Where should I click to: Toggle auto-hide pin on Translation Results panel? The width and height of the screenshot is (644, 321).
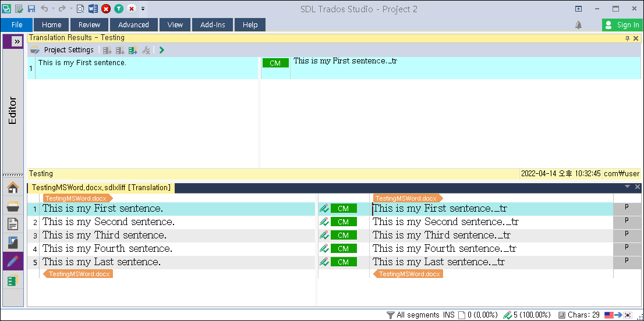(x=627, y=38)
